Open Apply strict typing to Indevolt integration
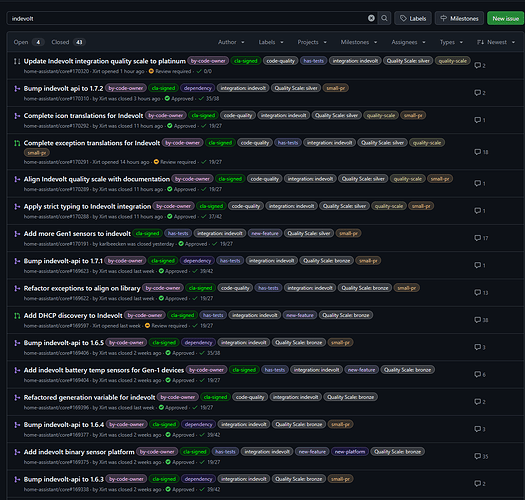This screenshot has width=525, height=500. pyautogui.click(x=87, y=206)
